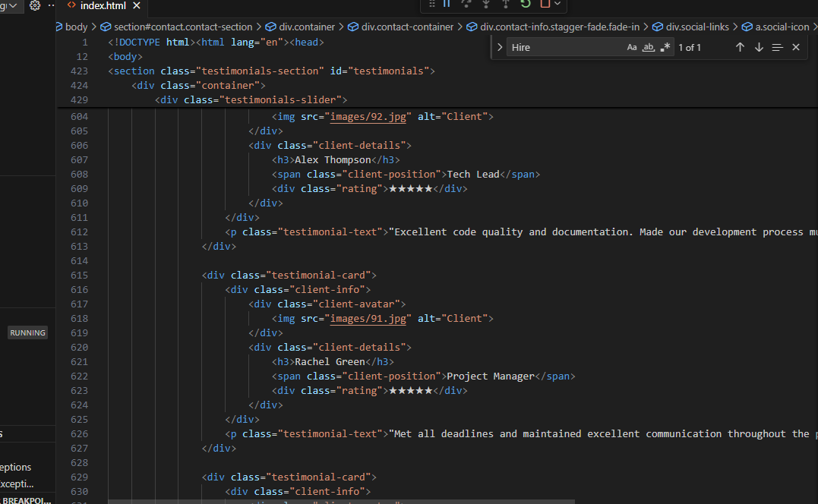Open the dropdown arrow beside the stop icon

[557, 4]
